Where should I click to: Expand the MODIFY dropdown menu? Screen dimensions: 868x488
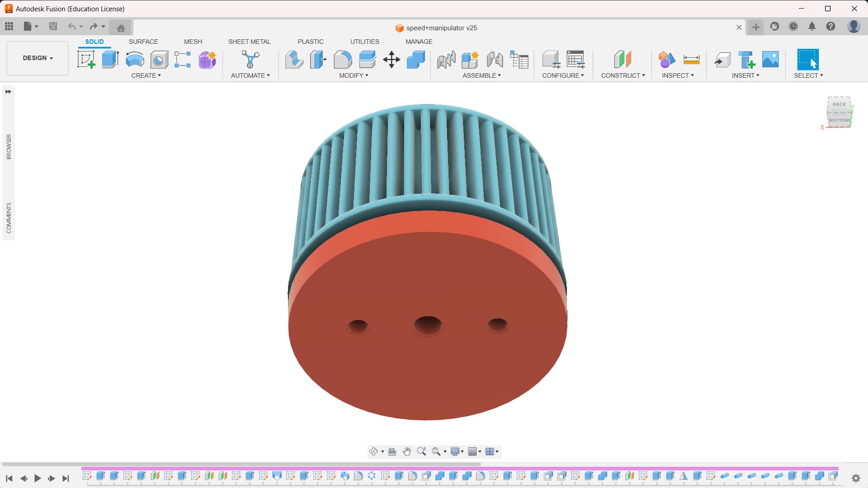354,75
